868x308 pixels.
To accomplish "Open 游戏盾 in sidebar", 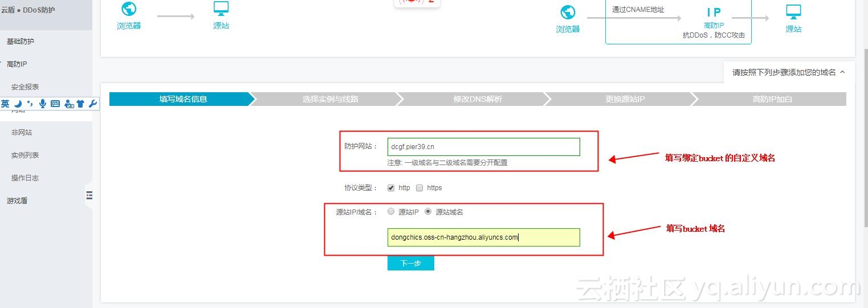I will (x=17, y=201).
